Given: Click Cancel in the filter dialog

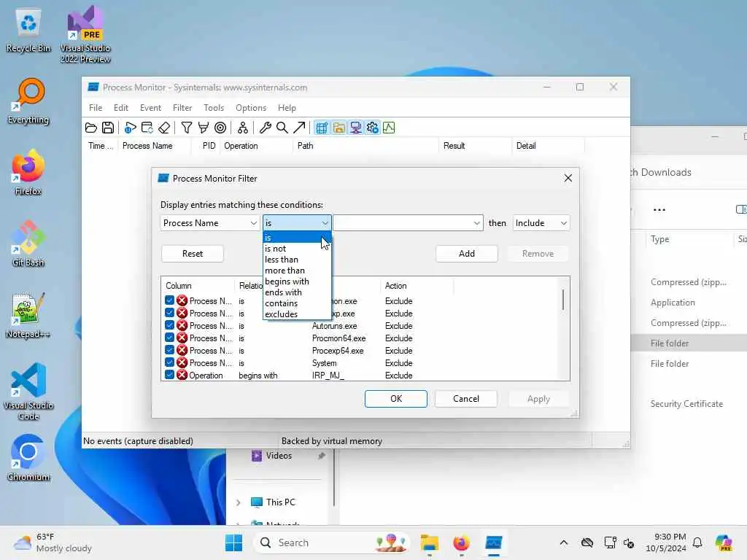Looking at the screenshot, I should pos(466,399).
